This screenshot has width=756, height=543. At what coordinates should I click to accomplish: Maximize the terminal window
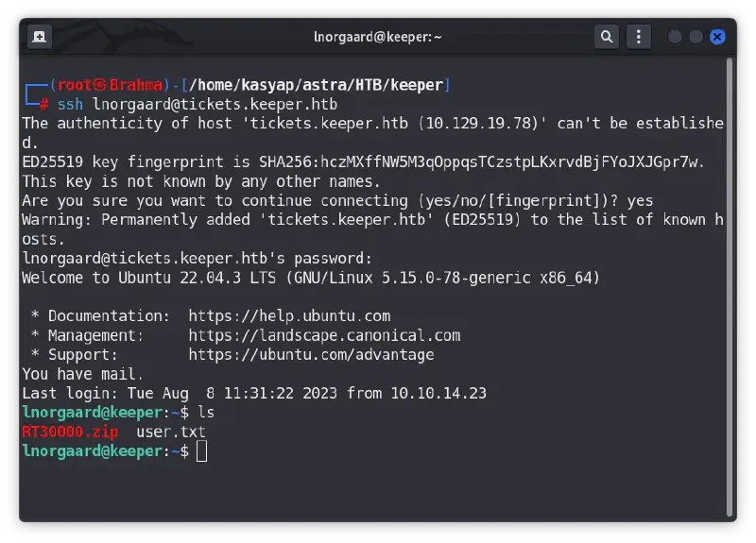pyautogui.click(x=696, y=37)
